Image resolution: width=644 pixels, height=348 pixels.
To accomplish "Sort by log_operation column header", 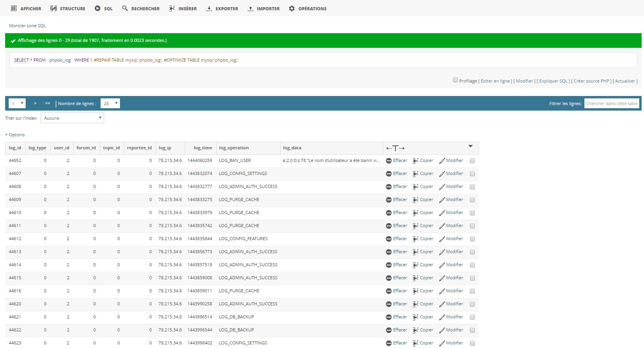I will click(x=234, y=148).
